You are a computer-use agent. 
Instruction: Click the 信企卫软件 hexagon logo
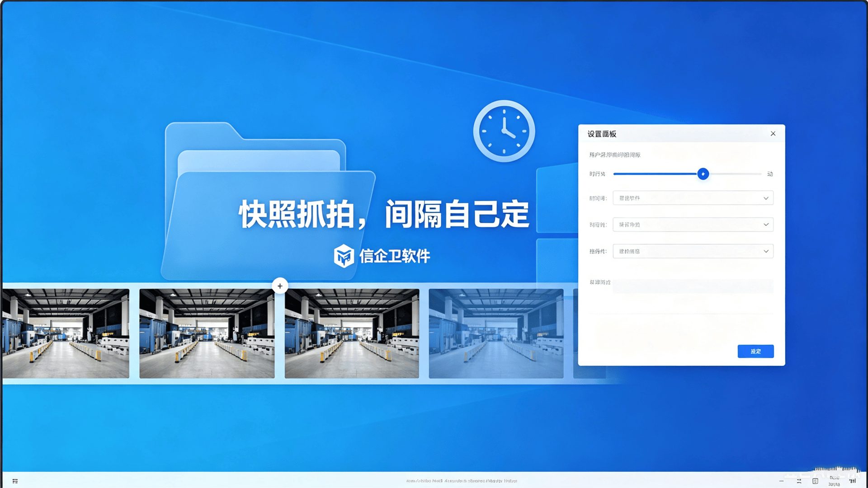click(x=344, y=256)
